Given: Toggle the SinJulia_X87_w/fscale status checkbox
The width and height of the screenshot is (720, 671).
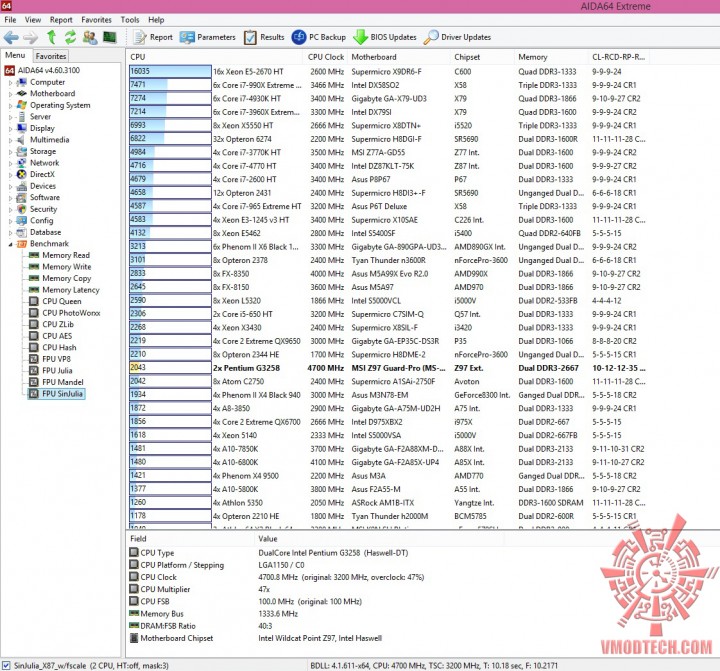Looking at the screenshot, I should (x=6, y=665).
